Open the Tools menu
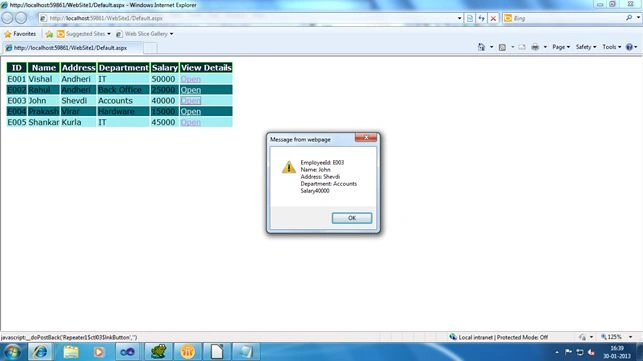 612,47
